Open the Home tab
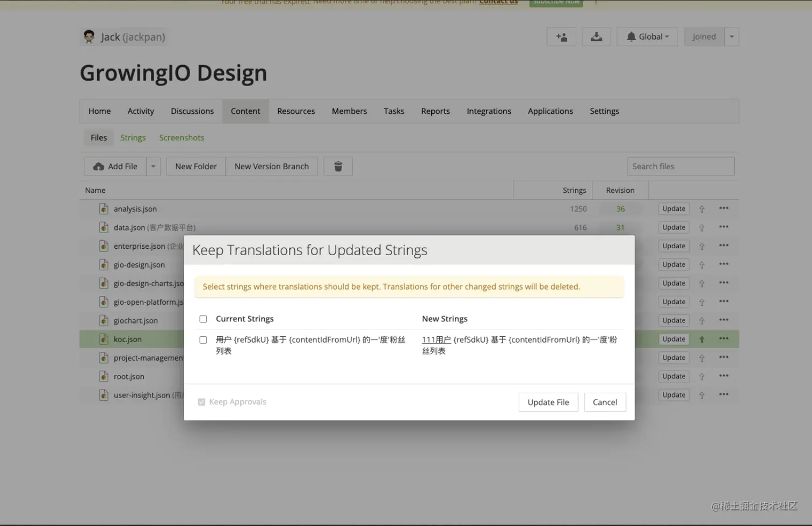The height and width of the screenshot is (526, 812). (99, 111)
